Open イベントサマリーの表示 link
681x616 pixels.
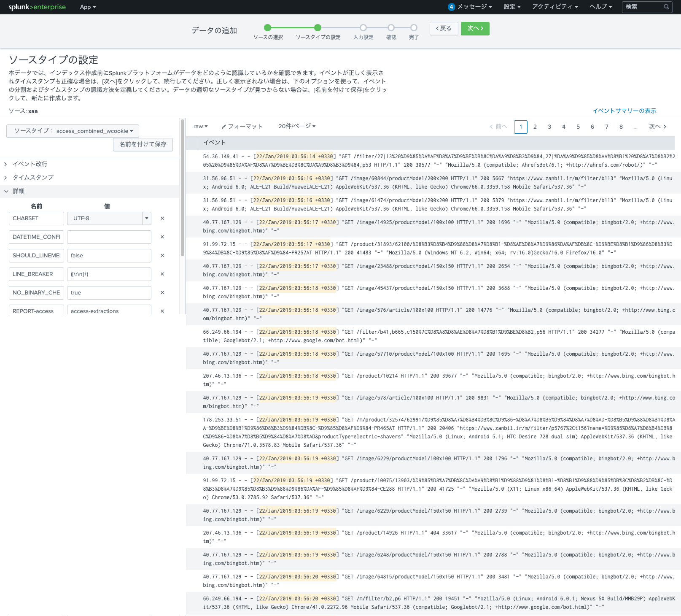[x=624, y=111]
